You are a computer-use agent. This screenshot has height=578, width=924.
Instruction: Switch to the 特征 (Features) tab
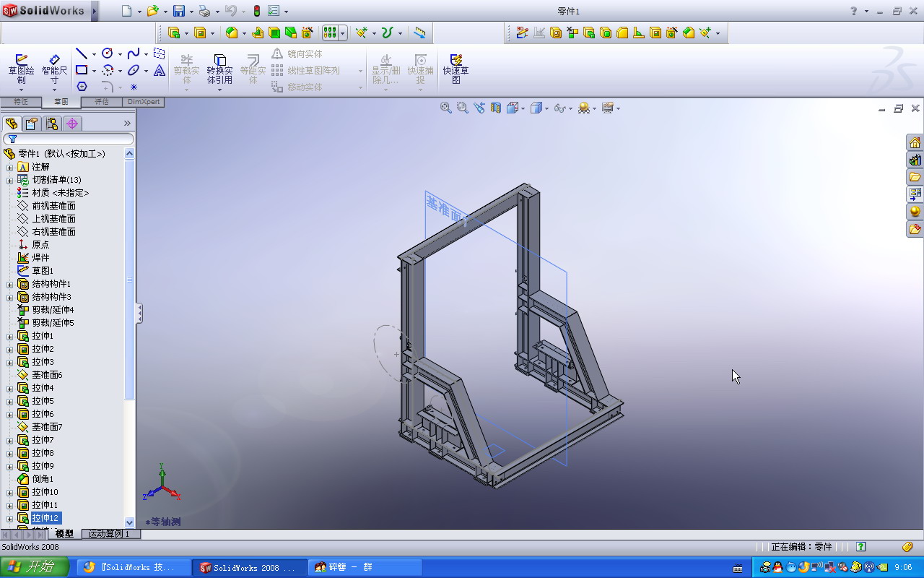point(20,102)
